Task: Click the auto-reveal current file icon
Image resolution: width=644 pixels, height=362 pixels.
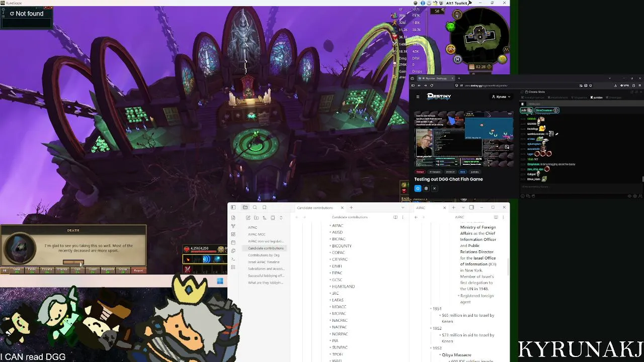Action: coord(273,218)
